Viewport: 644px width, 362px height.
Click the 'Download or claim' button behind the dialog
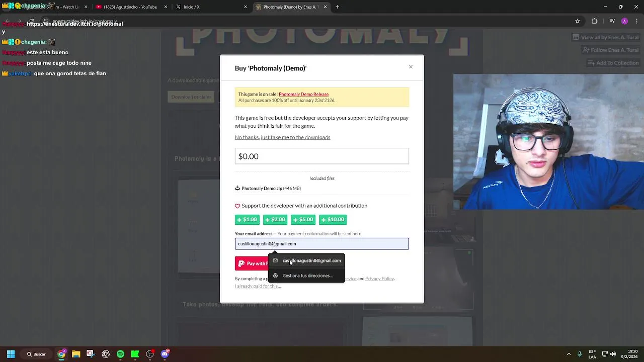191,97
